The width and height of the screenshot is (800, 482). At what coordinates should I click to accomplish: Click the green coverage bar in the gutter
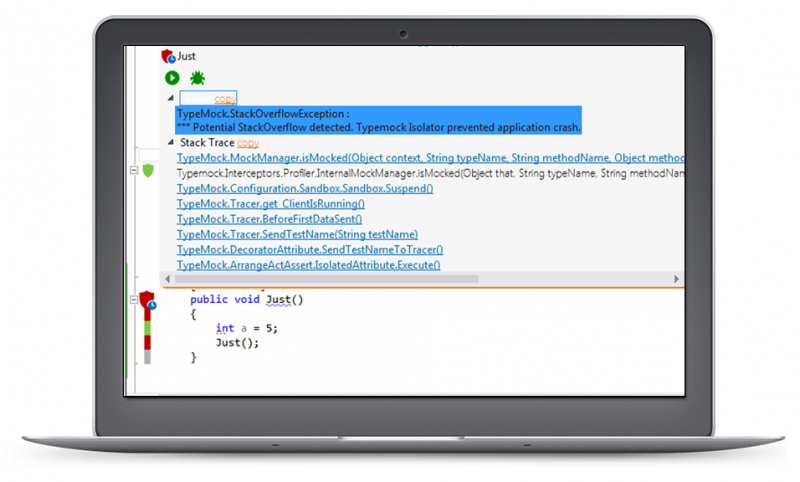tap(148, 327)
